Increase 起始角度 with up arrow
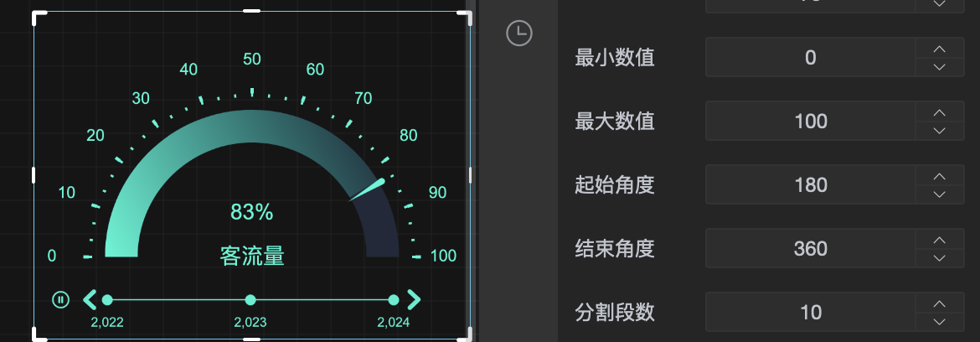 click(939, 176)
